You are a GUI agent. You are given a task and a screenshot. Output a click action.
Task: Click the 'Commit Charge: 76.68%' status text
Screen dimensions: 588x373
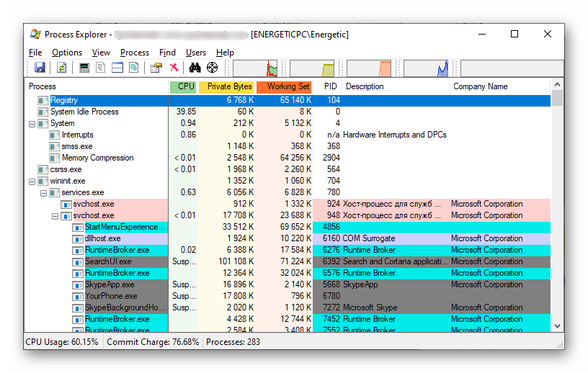tap(153, 342)
